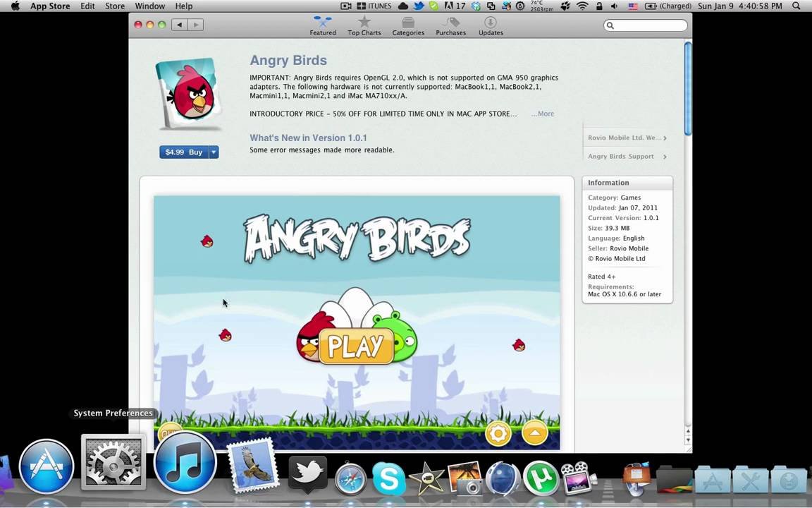Image resolution: width=812 pixels, height=508 pixels.
Task: Click the What's New in Version 1.0.1 heading
Action: pos(308,138)
